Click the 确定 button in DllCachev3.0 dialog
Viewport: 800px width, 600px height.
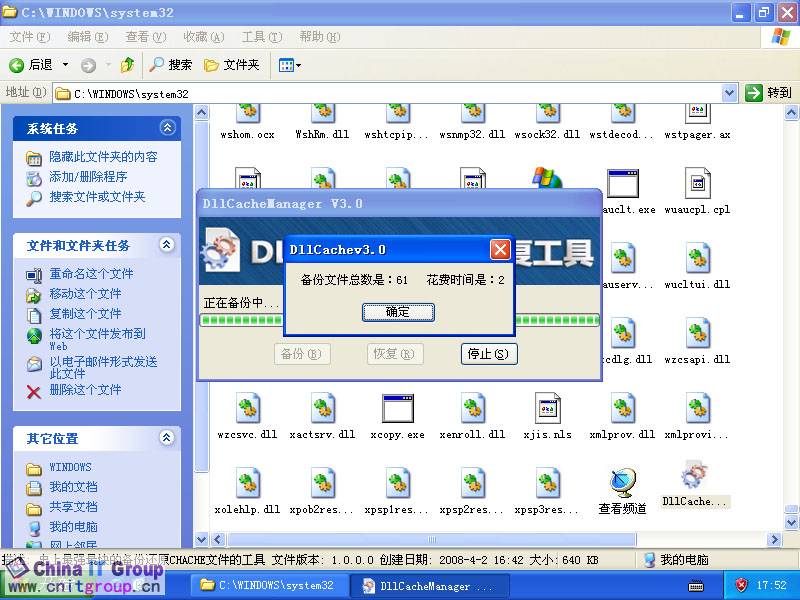click(x=398, y=312)
